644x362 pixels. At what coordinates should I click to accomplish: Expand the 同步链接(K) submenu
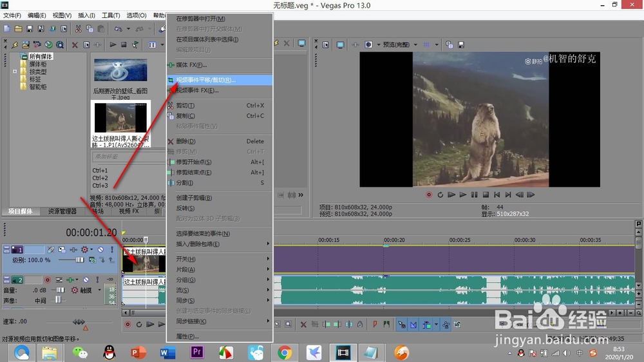click(x=220, y=321)
